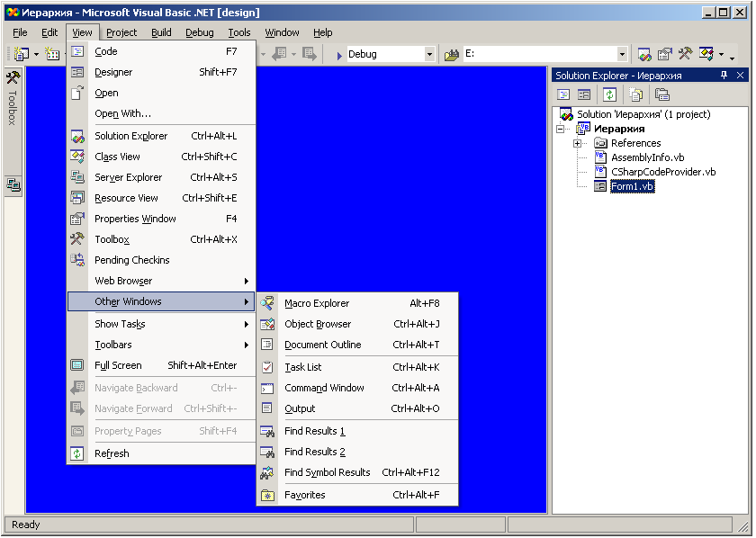This screenshot has height=538, width=756.
Task: Open the E: find combo dropdown arrow
Action: 622,55
